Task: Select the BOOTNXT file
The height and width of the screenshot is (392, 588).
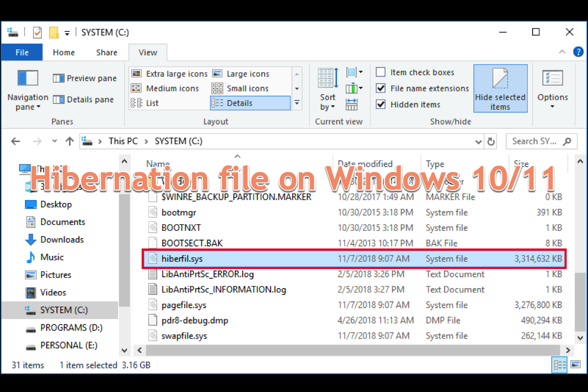Action: [181, 228]
